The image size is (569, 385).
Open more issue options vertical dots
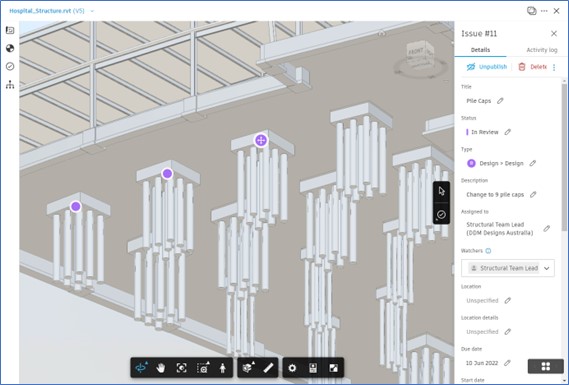click(x=554, y=67)
